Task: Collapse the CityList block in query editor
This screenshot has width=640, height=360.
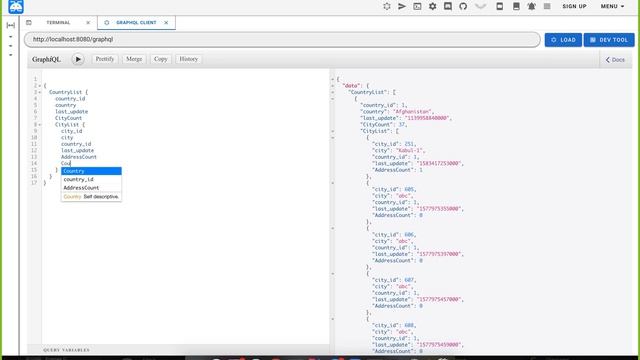Action: point(40,124)
